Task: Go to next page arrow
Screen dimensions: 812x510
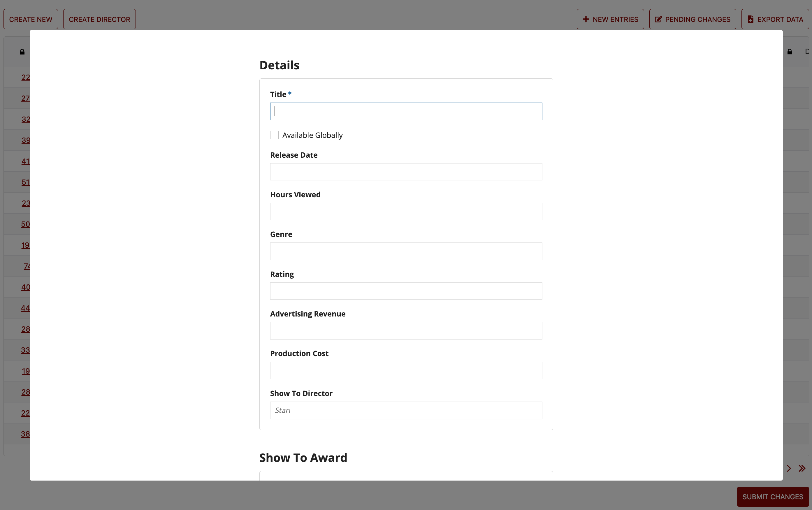Action: pyautogui.click(x=789, y=468)
